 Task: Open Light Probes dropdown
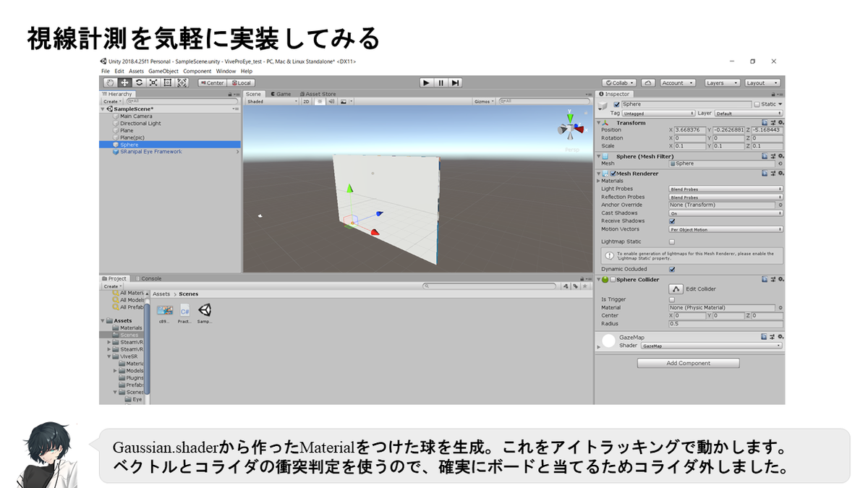pos(726,189)
